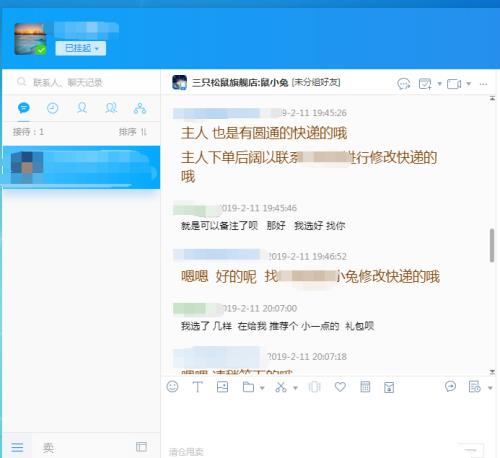500x458 pixels.
Task: Open the calculator icon in toolbar
Action: (365, 387)
